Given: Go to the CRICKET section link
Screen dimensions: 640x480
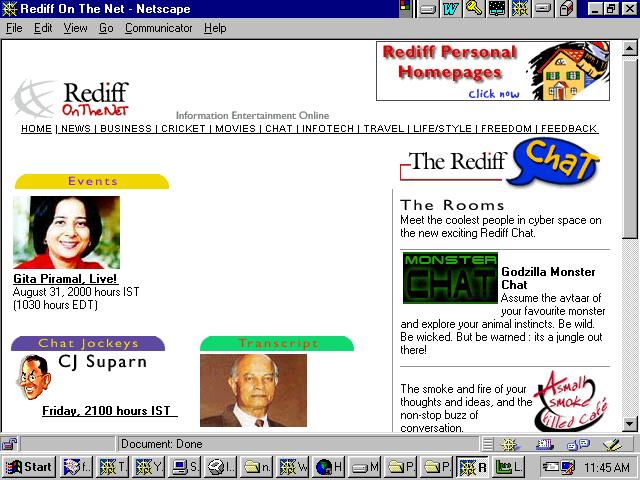Looking at the screenshot, I should coord(184,129).
